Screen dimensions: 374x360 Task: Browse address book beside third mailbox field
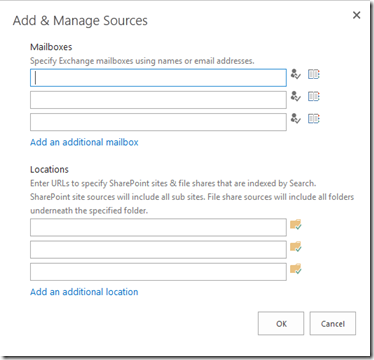(x=313, y=118)
